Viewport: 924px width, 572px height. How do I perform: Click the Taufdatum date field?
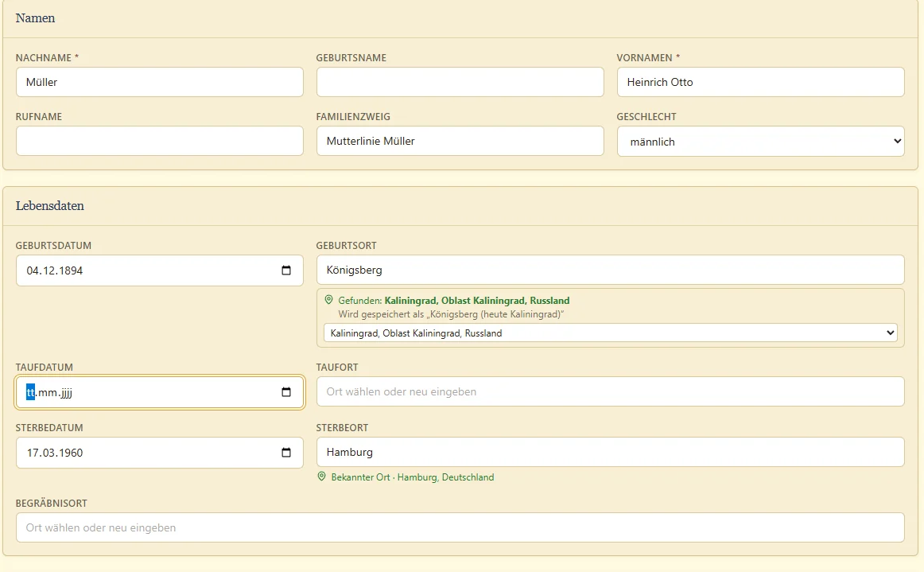(x=160, y=392)
